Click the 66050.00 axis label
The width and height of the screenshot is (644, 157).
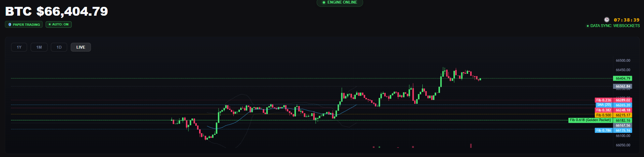pyautogui.click(x=623, y=145)
